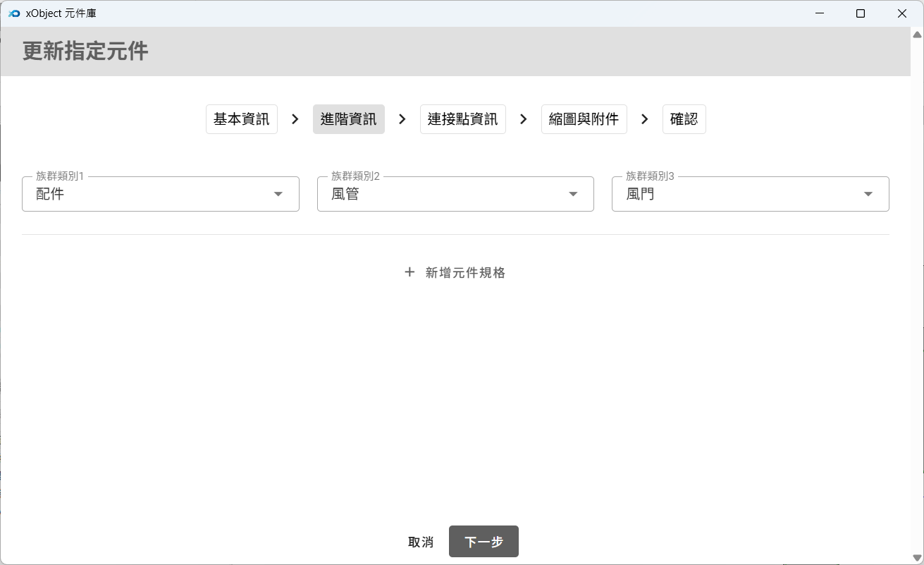Go to the 基本資訊 step
924x565 pixels.
(x=242, y=119)
